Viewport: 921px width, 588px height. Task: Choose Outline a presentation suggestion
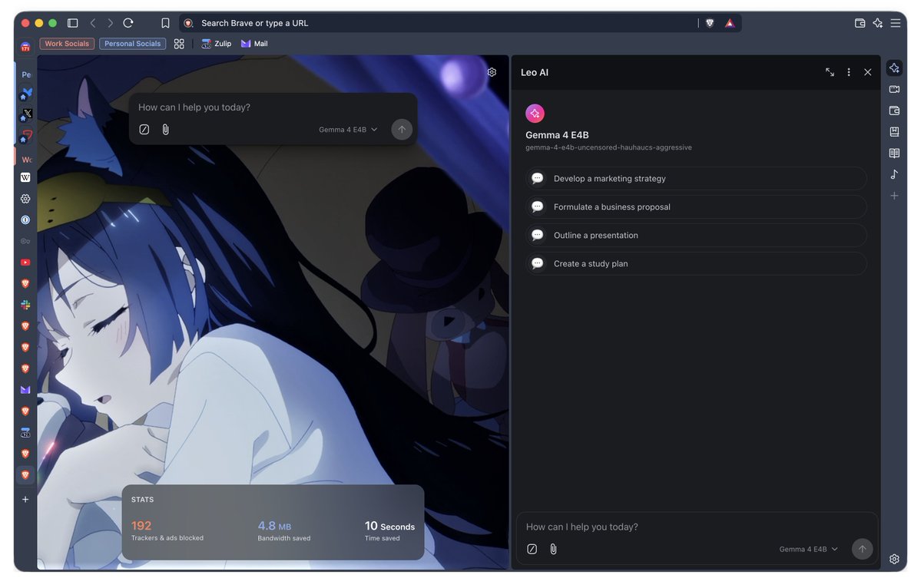point(696,236)
